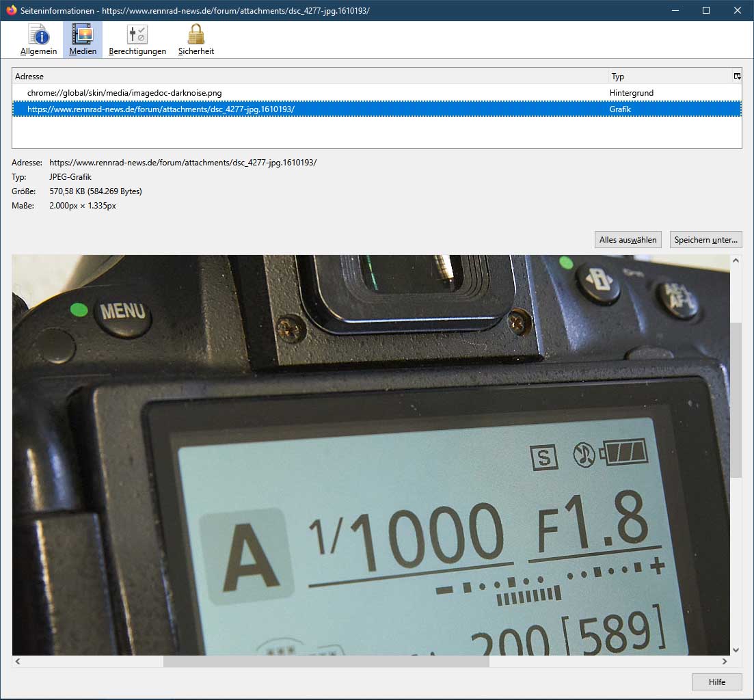This screenshot has width=754, height=700.
Task: Click the Firefox icon in the title bar
Action: click(11, 10)
